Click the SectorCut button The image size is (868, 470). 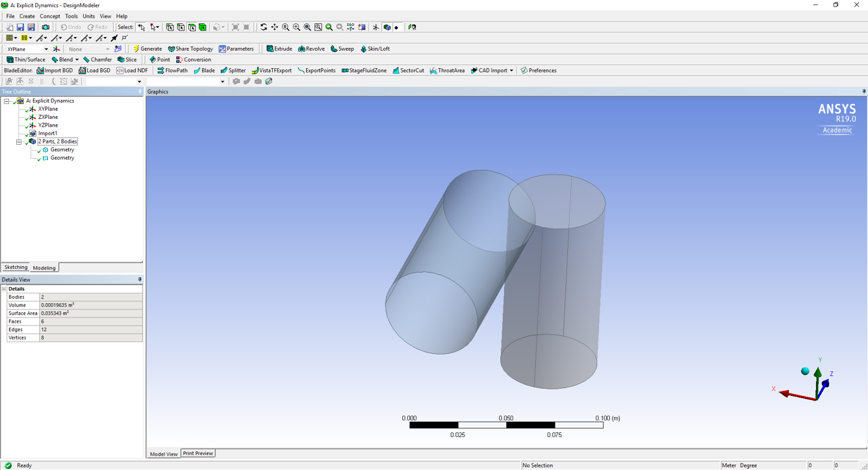[x=408, y=71]
